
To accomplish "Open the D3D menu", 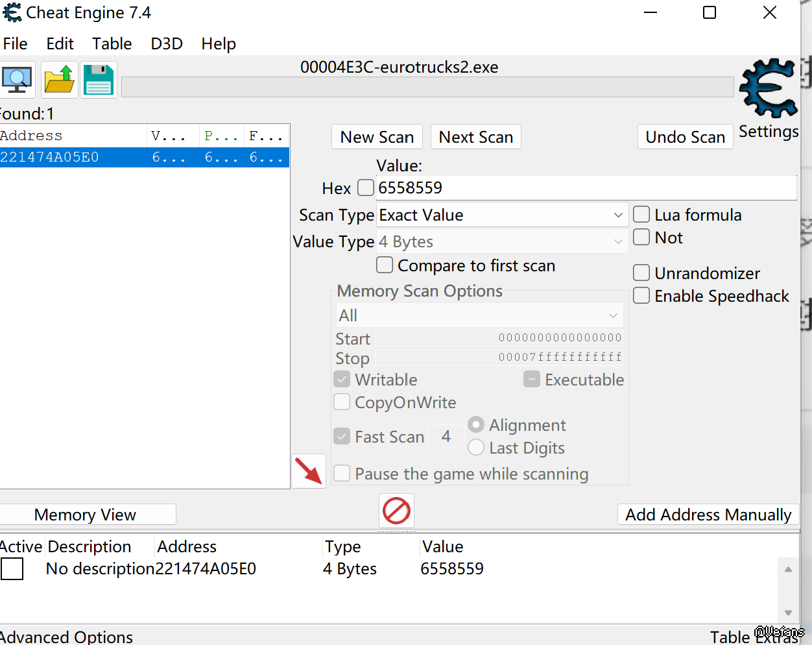I will coord(167,43).
